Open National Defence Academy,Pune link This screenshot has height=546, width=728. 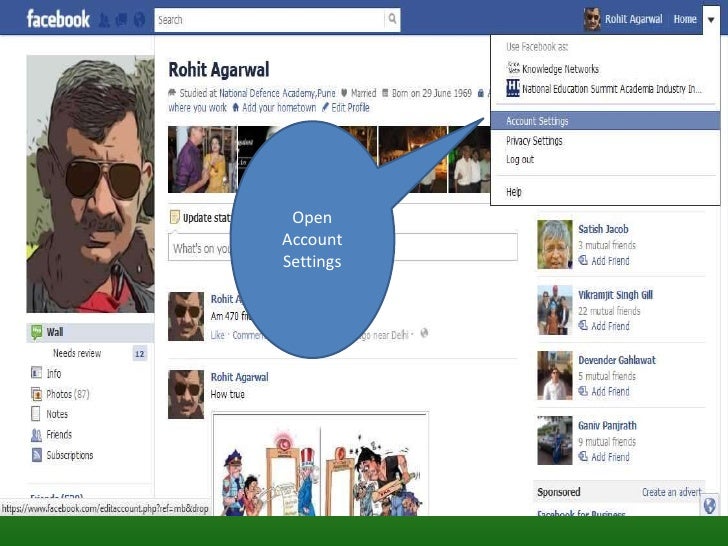point(277,93)
